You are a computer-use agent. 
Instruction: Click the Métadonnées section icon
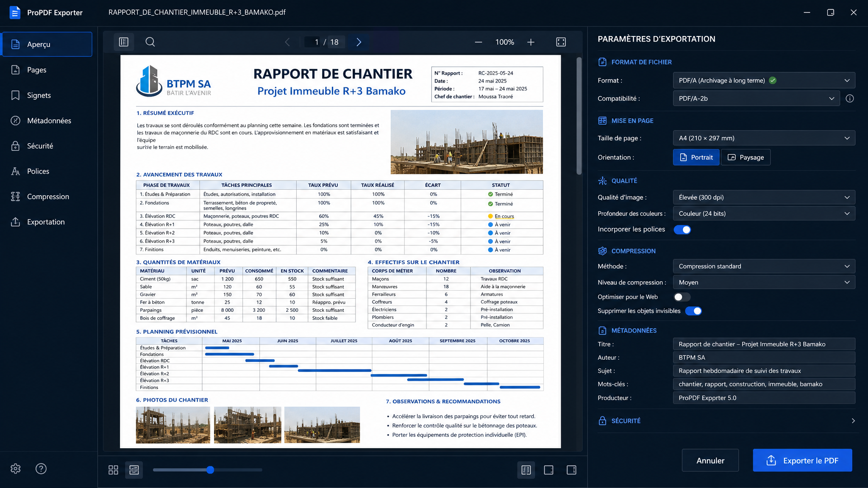click(x=602, y=330)
